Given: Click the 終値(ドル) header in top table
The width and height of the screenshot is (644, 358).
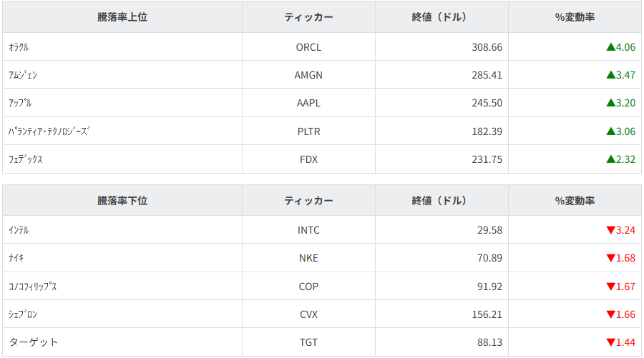Looking at the screenshot, I should tap(441, 17).
